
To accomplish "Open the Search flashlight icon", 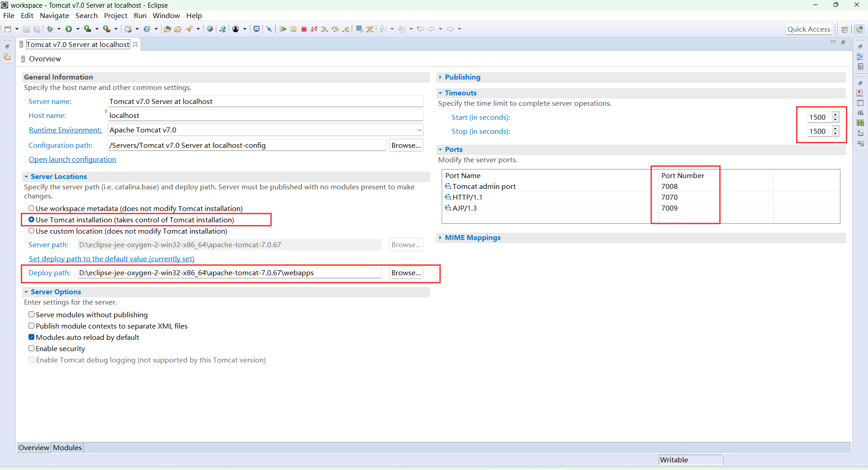I will (189, 29).
